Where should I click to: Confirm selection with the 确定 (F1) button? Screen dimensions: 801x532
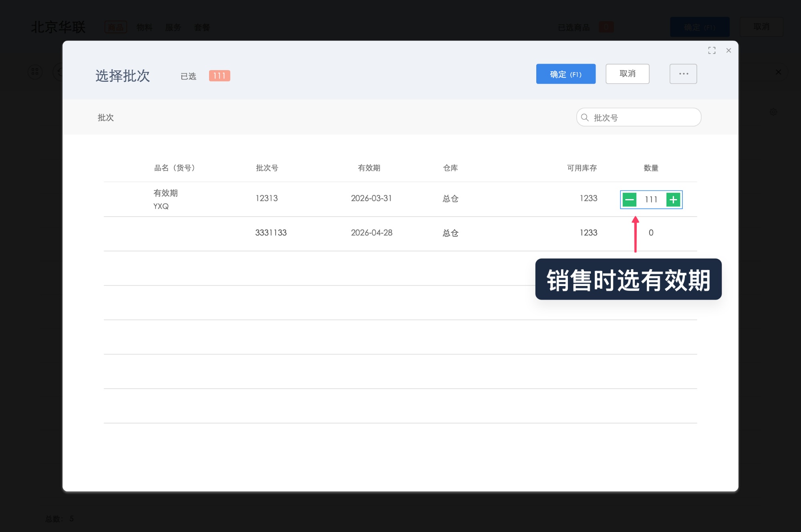coord(566,74)
